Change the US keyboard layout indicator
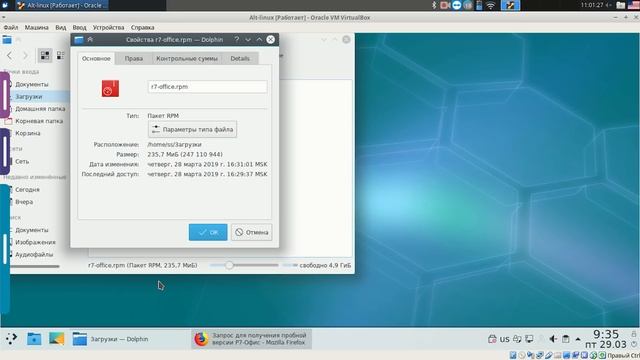This screenshot has width=640, height=360. tap(505, 339)
